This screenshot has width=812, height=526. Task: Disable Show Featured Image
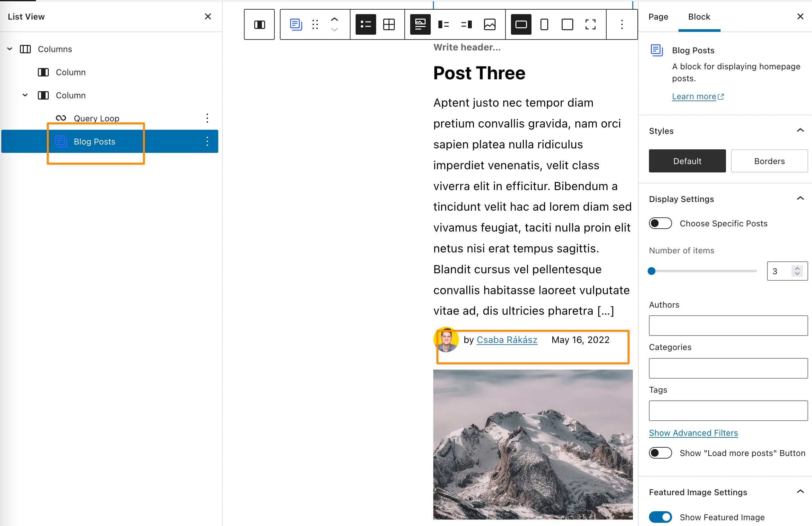click(660, 517)
